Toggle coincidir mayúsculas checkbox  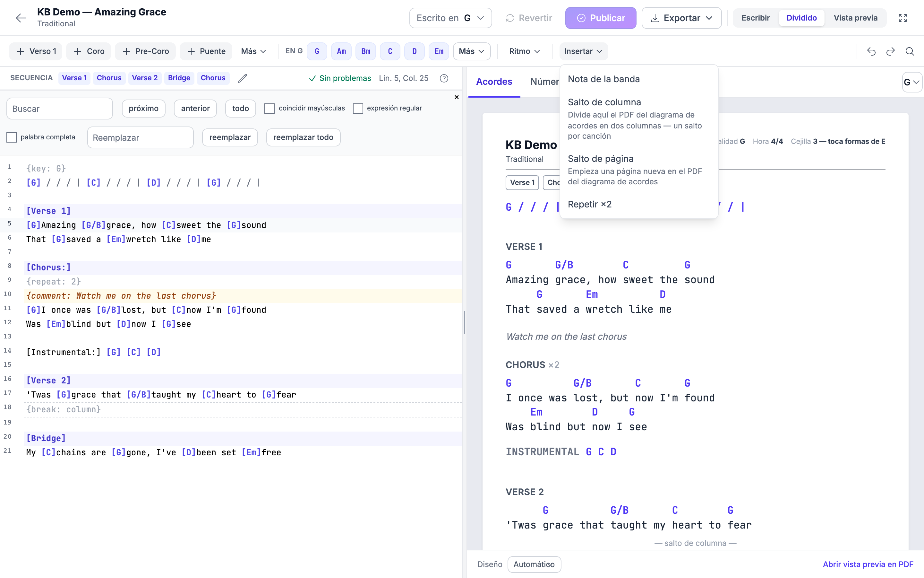[269, 109]
